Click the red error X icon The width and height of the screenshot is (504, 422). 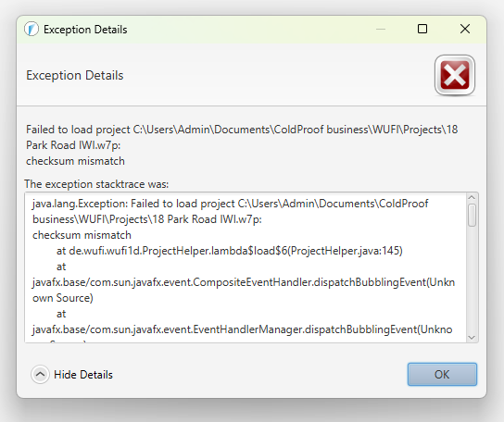[x=455, y=75]
